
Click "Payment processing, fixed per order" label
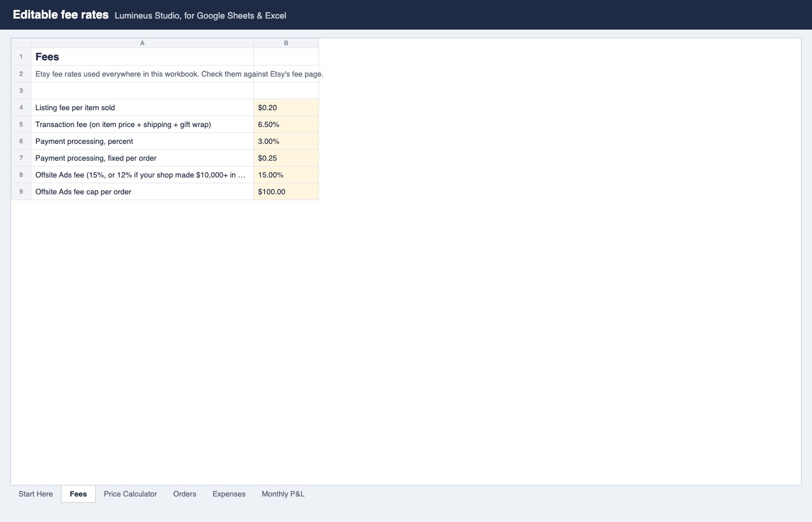pyautogui.click(x=142, y=158)
